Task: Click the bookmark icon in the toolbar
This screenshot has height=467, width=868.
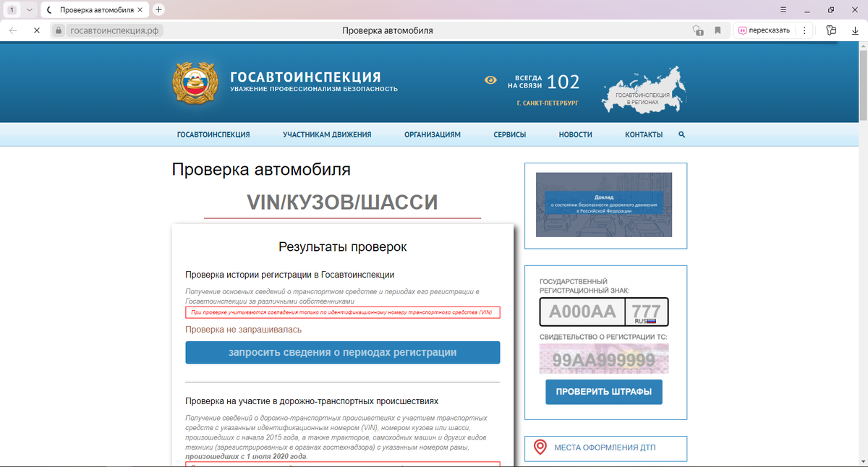Action: pos(718,30)
